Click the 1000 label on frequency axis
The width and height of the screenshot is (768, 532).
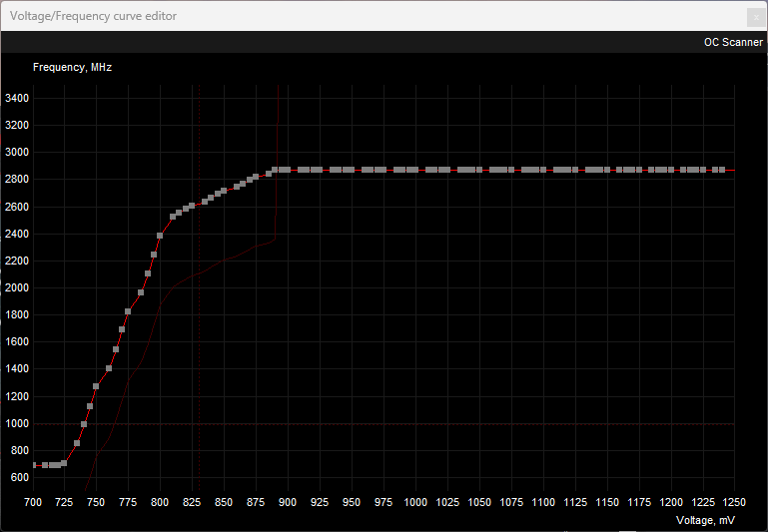click(17, 424)
